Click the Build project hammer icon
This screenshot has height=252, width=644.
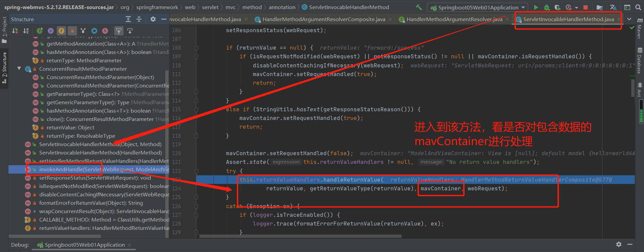tap(419, 7)
